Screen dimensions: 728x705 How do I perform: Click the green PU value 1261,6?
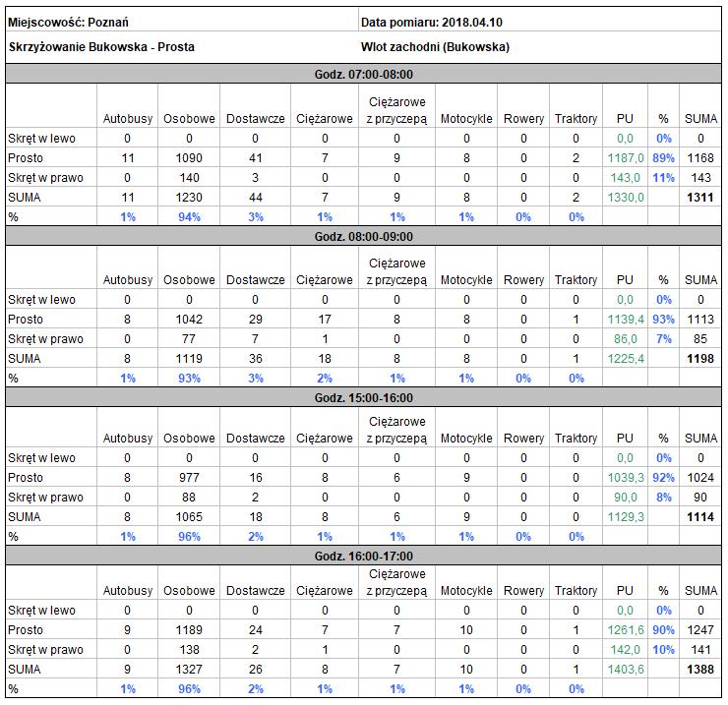click(x=626, y=630)
